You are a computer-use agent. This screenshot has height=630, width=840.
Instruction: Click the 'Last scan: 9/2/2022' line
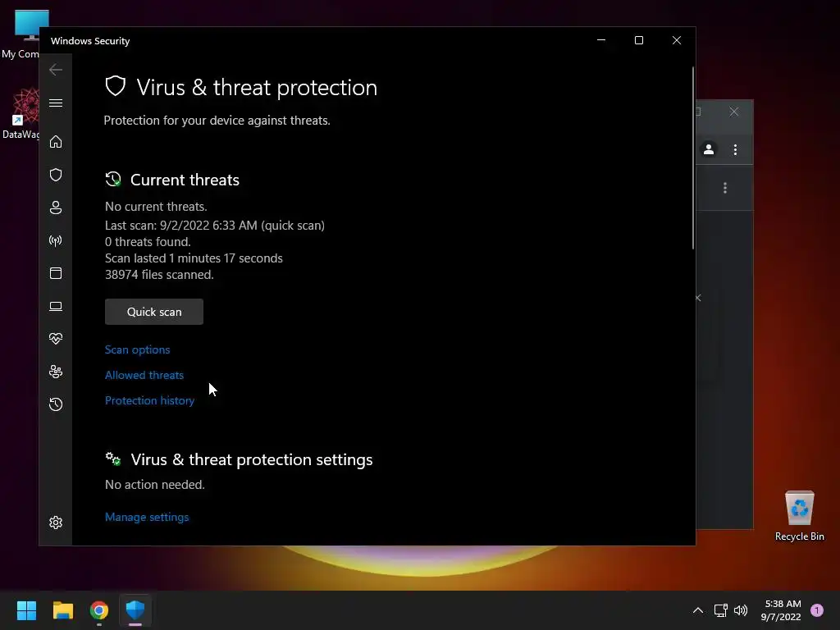215,226
